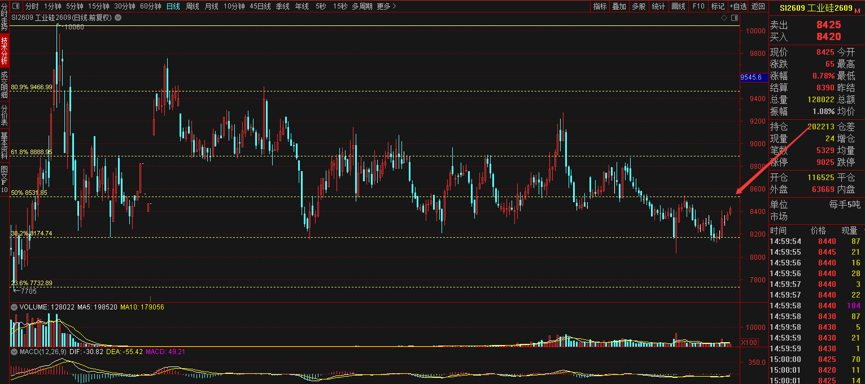Screen dimensions: 865x384
Task: Select the 日线 daily period
Action: [x=173, y=7]
